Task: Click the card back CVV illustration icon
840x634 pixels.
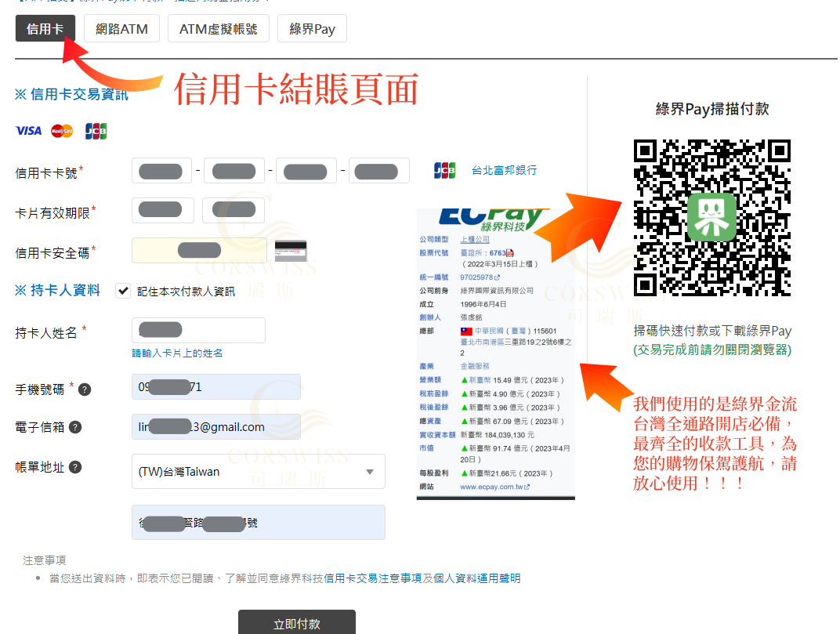Action: tap(291, 250)
